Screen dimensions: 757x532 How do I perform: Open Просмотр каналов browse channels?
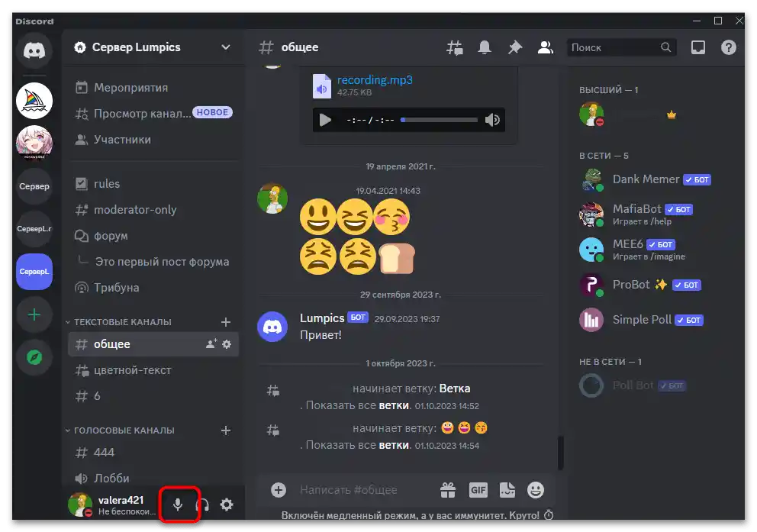[153, 114]
